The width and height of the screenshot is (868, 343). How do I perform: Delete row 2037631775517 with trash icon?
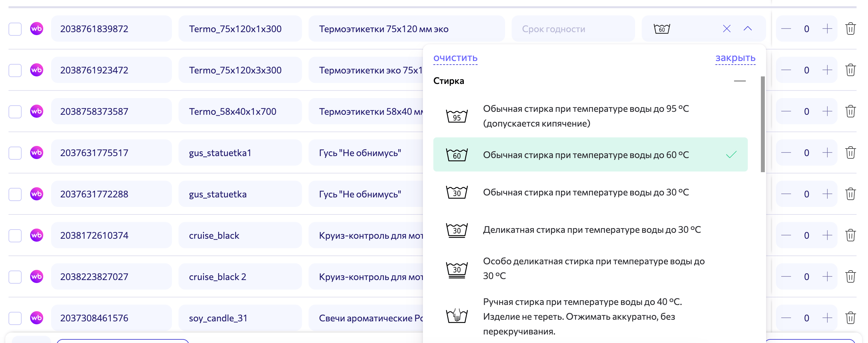point(850,153)
